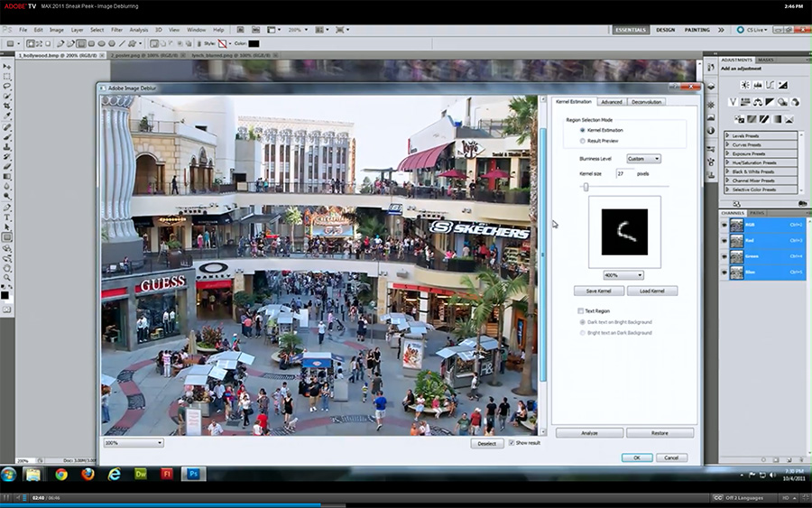Select the Move tool in Photoshop toolbox
This screenshot has width=812, height=508.
6,67
